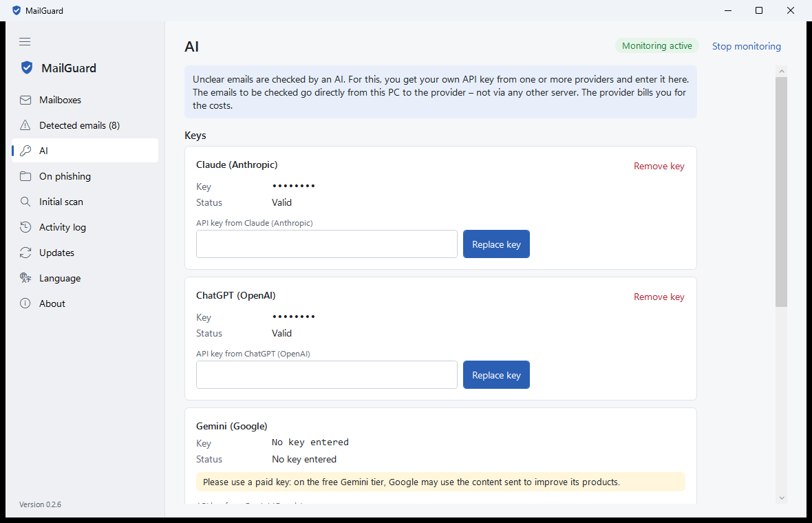The width and height of the screenshot is (812, 523).
Task: Click the 'API key from Claude (Anthropic)' field label
Action: click(255, 223)
